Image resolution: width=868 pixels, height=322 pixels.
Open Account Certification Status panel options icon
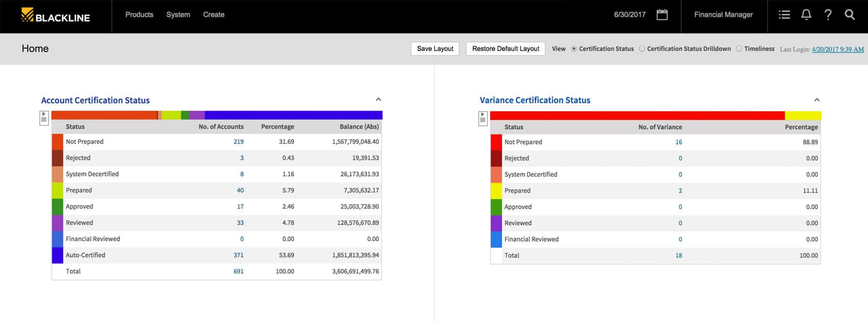(x=44, y=118)
